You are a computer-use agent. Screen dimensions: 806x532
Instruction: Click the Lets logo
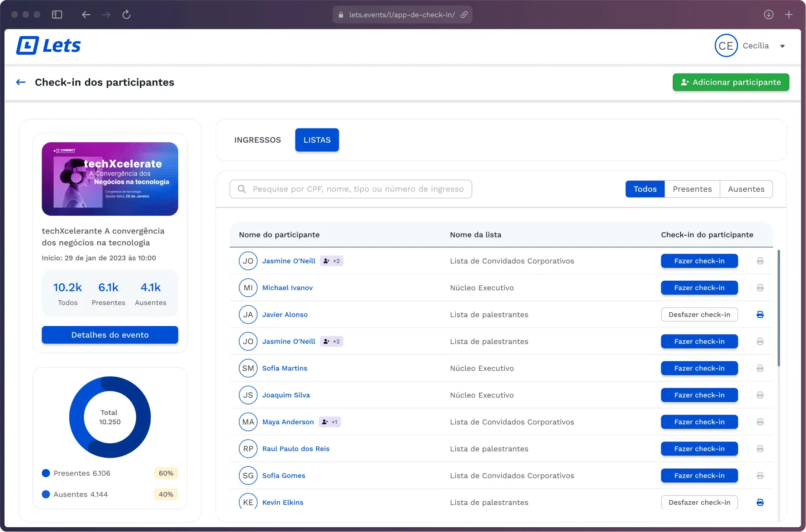click(48, 45)
